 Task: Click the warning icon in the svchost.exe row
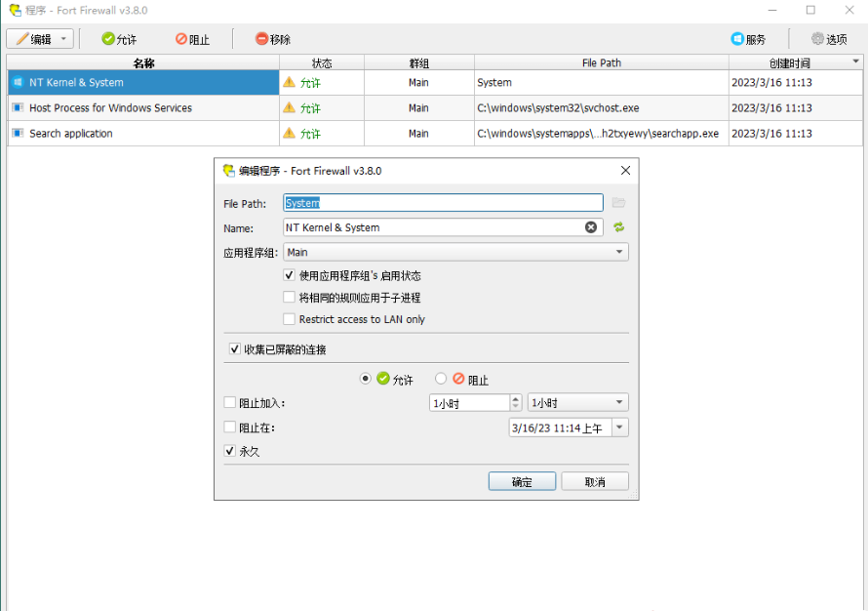(289, 107)
